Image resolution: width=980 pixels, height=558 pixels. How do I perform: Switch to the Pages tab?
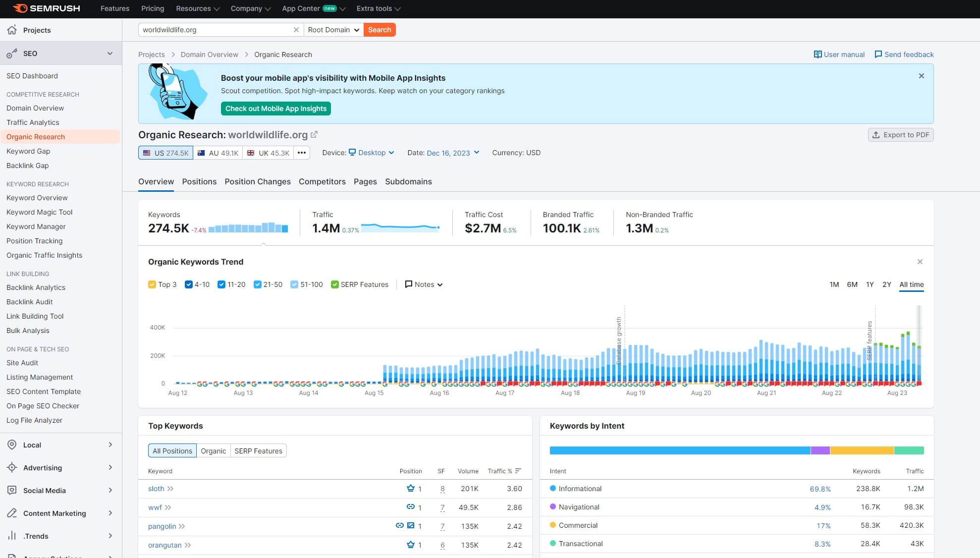[x=365, y=181]
